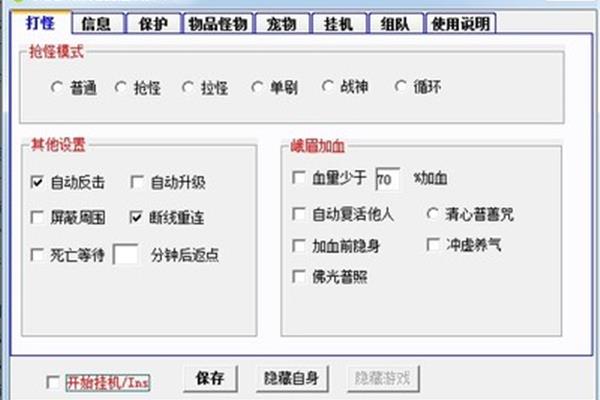Select the 清心普善咒 radio option
Viewport: 600px width, 400px height.
433,213
